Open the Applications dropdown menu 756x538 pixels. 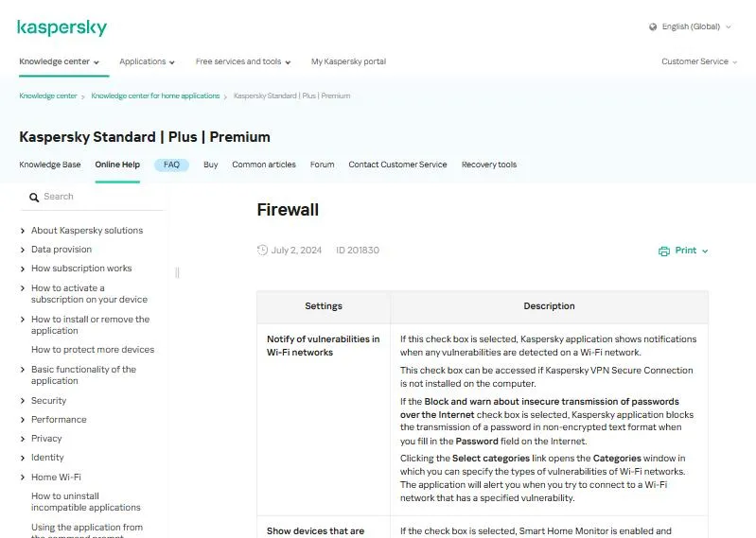(x=147, y=61)
